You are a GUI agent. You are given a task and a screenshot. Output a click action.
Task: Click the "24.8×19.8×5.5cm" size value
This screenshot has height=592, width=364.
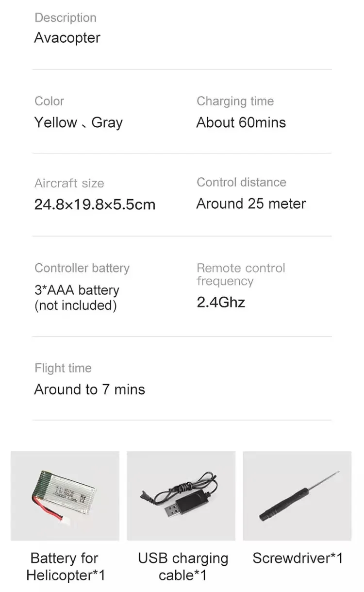pos(95,204)
